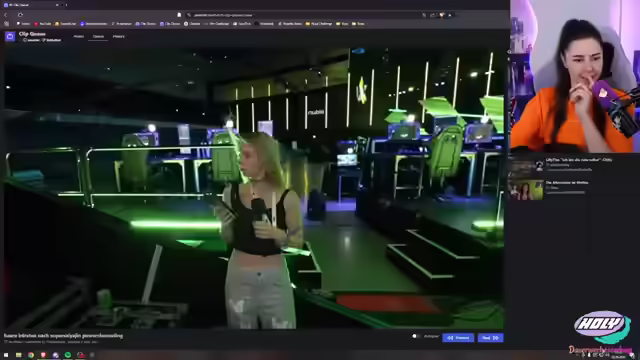Open the first queued clip thumbnail
The image size is (640, 360).
(x=526, y=167)
